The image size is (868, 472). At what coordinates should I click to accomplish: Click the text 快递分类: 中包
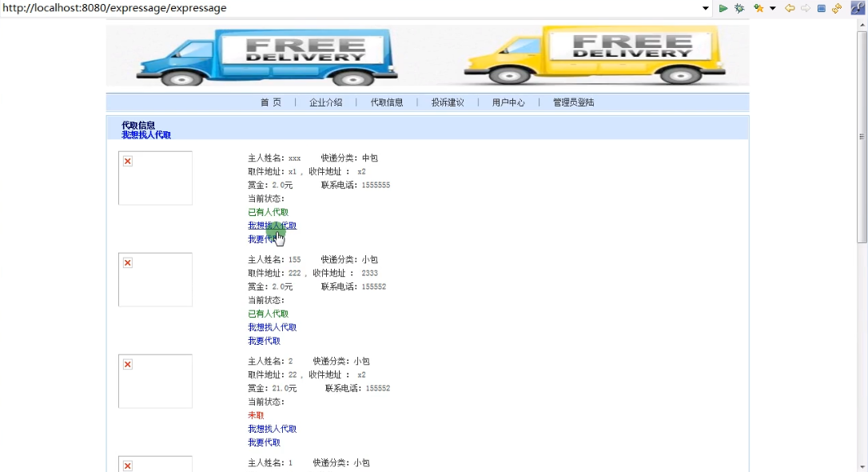349,158
